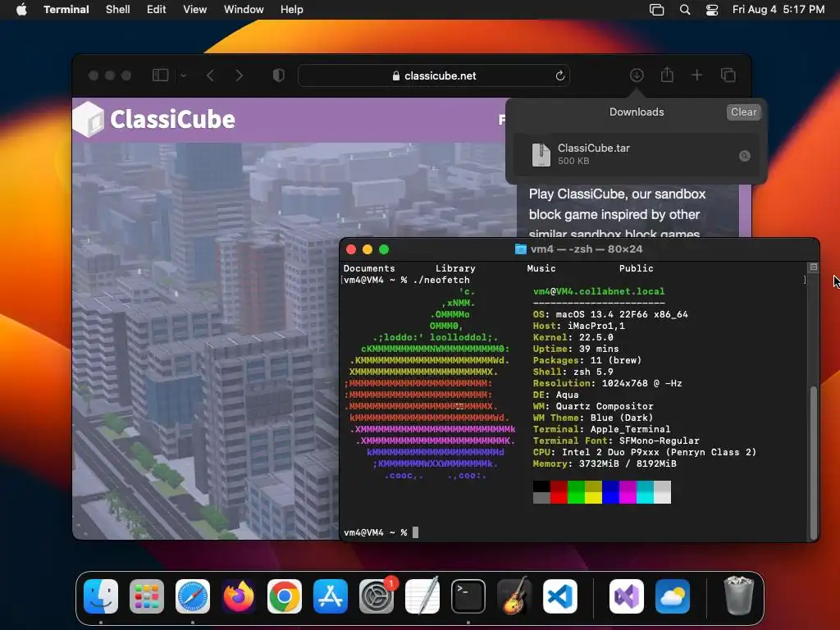Select the ClassiCube.tar download entry

636,154
